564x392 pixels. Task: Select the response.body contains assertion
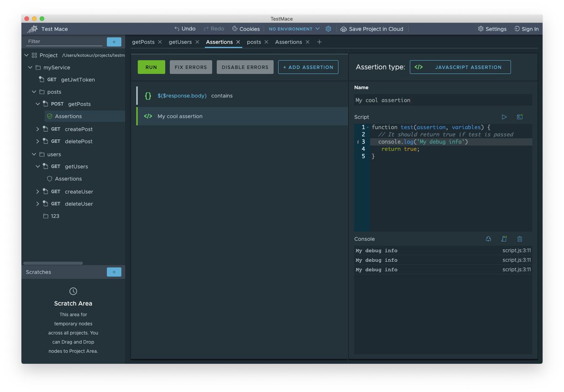pos(242,95)
